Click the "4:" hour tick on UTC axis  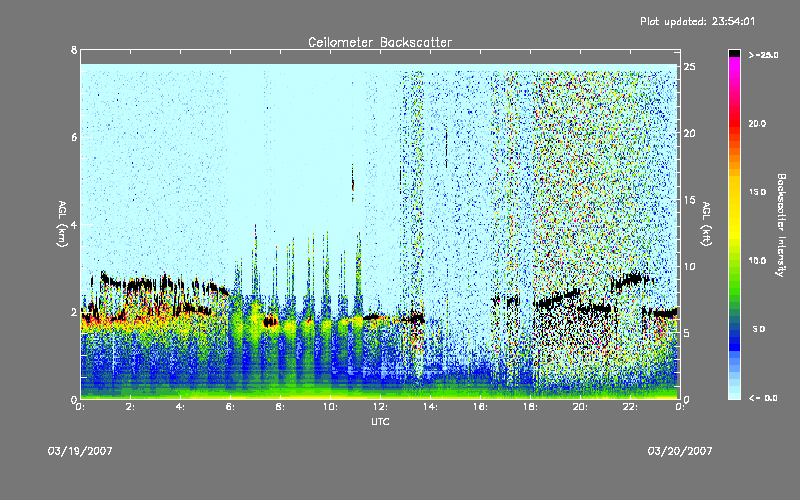pyautogui.click(x=181, y=407)
